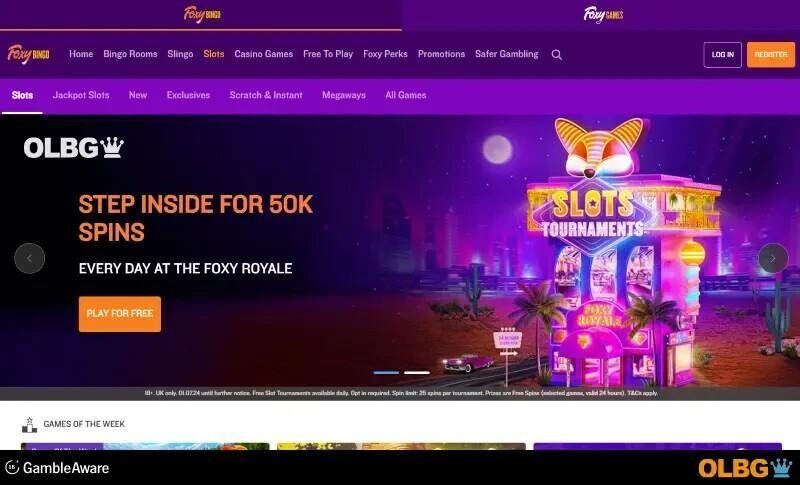Open Safer Gambling link
The width and height of the screenshot is (800, 485).
pos(507,54)
